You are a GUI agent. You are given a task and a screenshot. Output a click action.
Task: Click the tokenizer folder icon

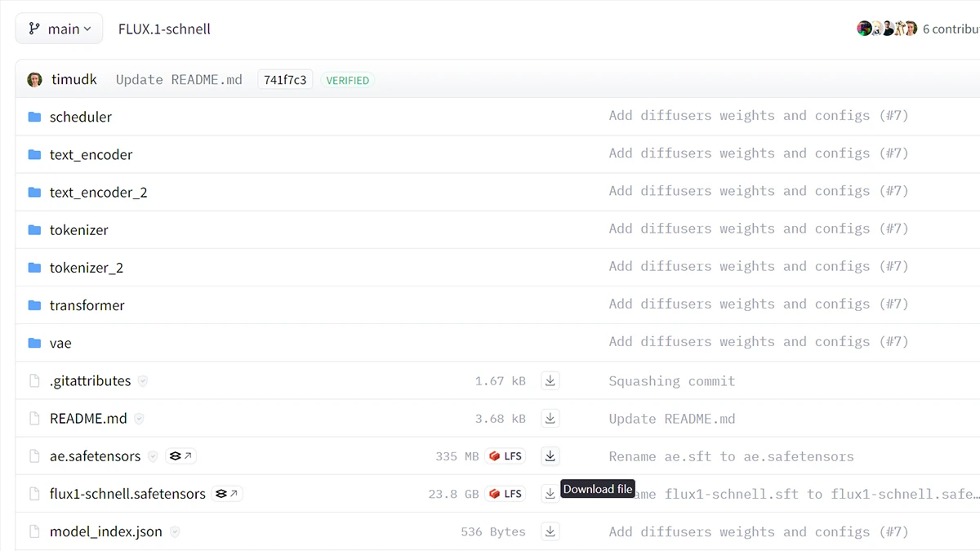[x=34, y=229]
